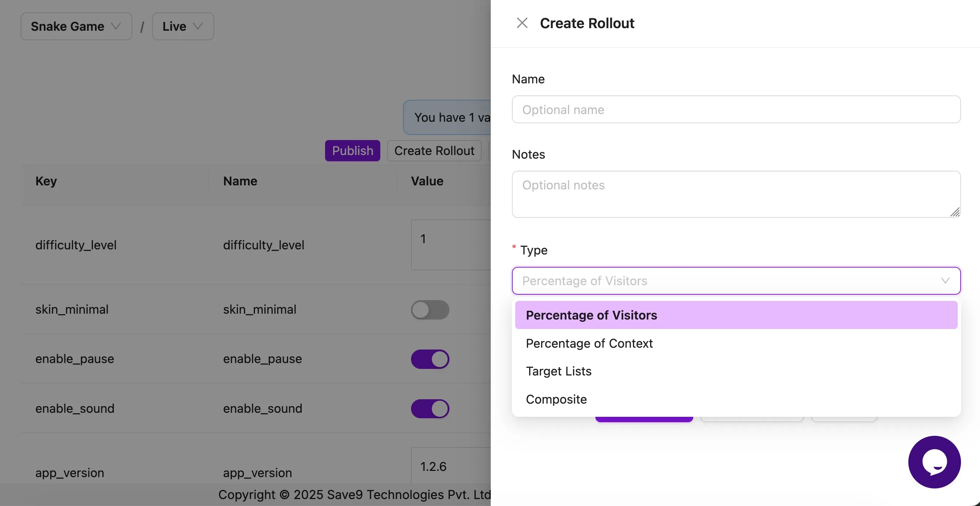Open the chat support bubble
The width and height of the screenshot is (980, 506).
(x=934, y=462)
